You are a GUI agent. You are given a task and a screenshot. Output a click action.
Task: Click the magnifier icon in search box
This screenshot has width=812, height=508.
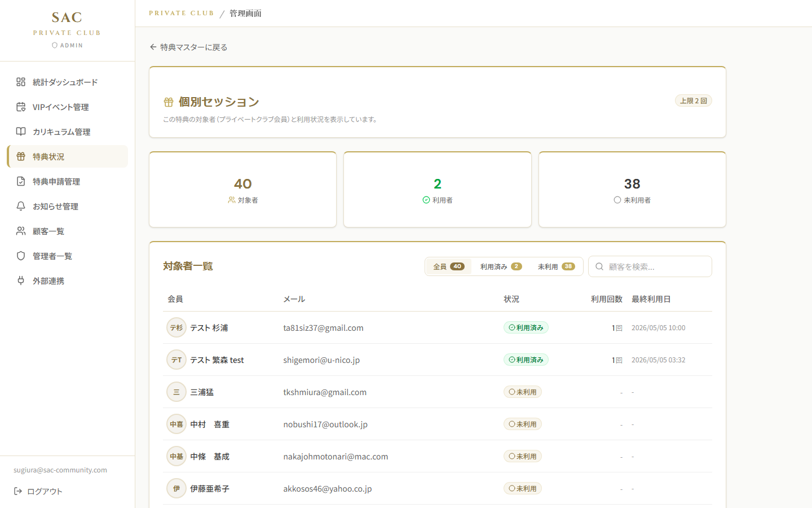coord(599,266)
